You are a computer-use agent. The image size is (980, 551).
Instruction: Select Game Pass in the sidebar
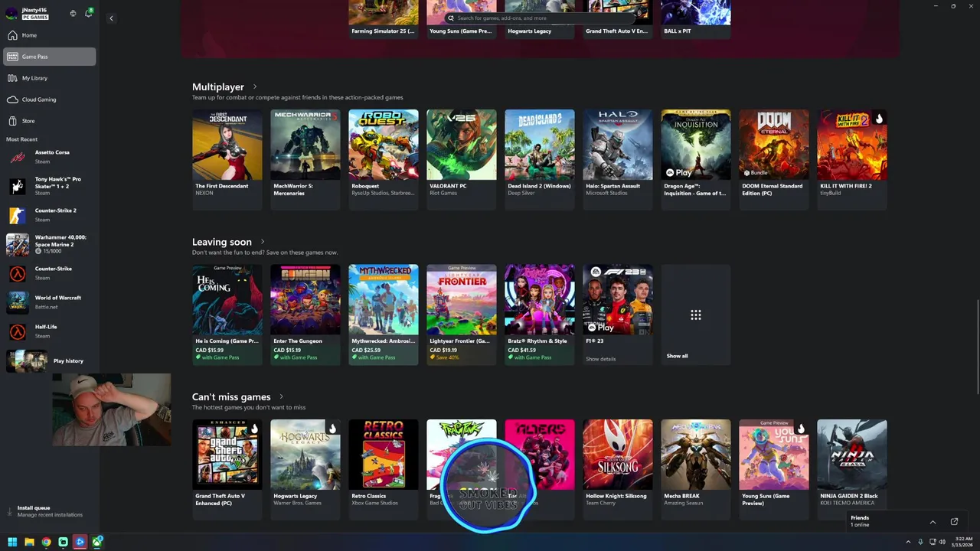49,57
